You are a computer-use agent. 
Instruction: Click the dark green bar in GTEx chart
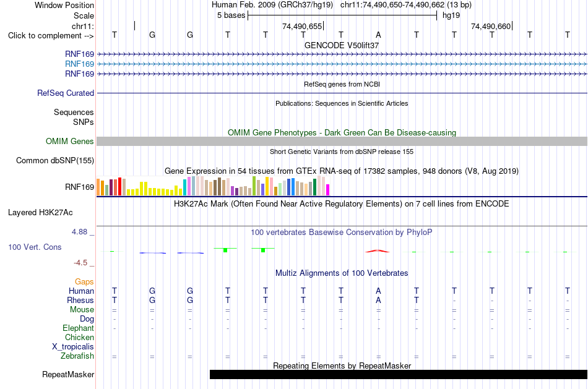314,187
